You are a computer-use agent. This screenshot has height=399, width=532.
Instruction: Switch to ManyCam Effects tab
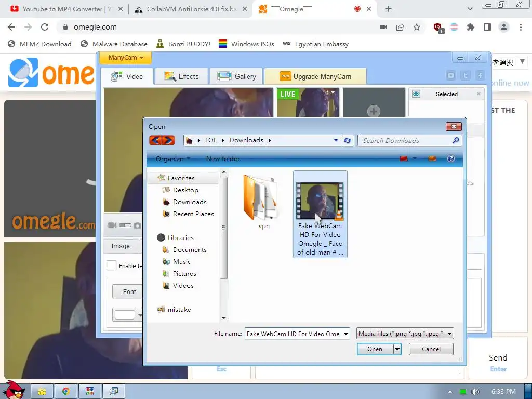pos(181,76)
